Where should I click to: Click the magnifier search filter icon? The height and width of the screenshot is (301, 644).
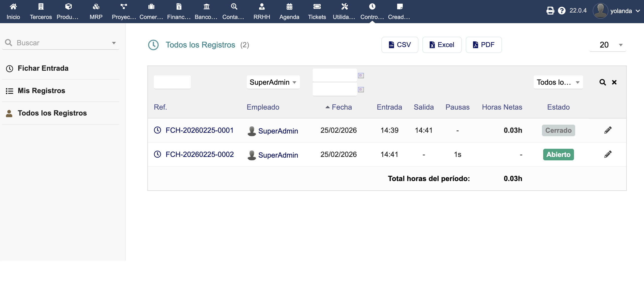click(603, 82)
